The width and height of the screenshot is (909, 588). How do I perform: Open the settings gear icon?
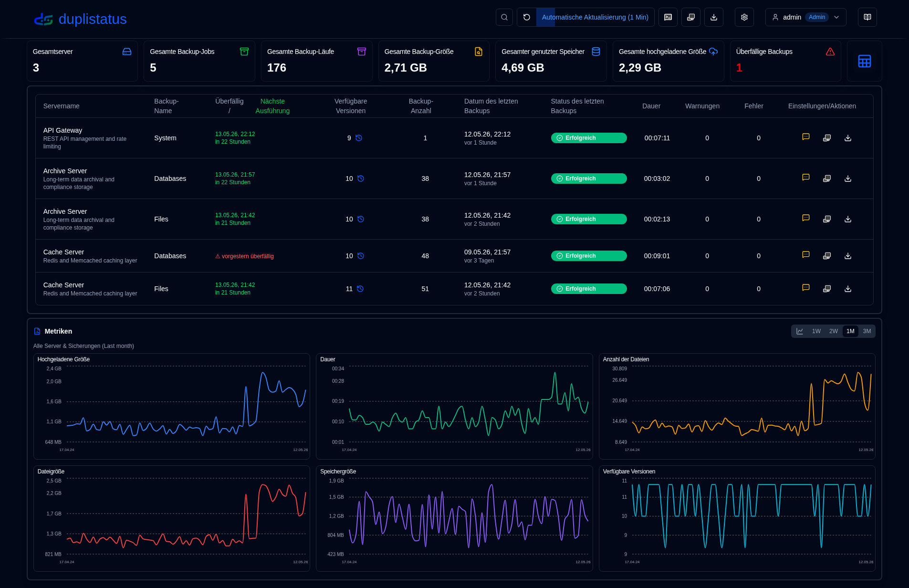[744, 17]
